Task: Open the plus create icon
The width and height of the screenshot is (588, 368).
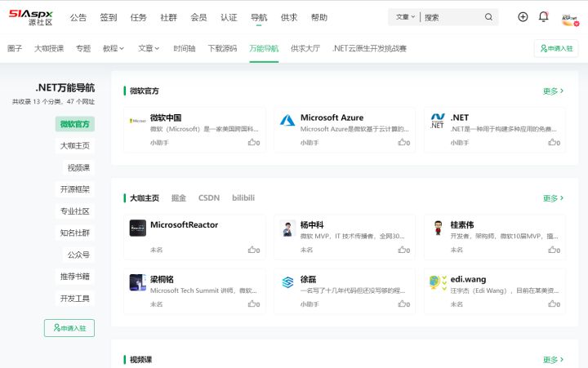Action: point(523,17)
